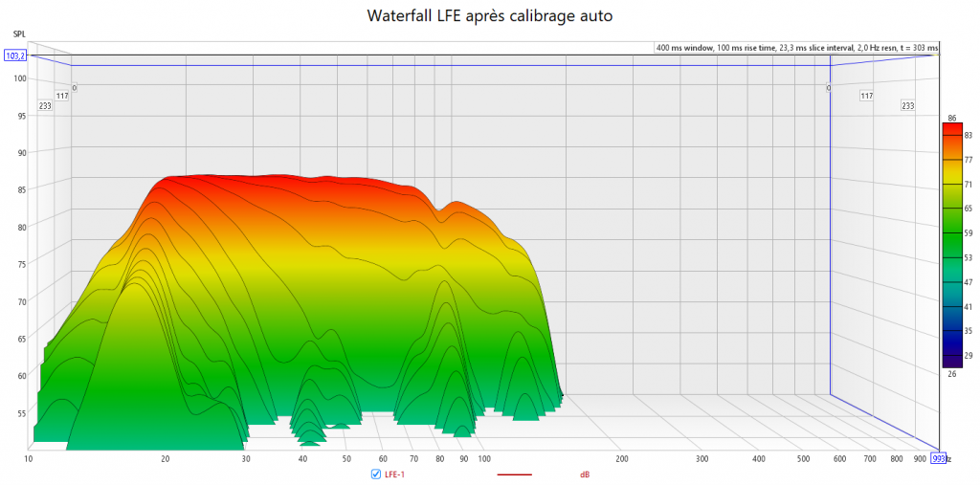Click the left 233 ms time axis label
This screenshot has width=980, height=485.
tap(44, 106)
